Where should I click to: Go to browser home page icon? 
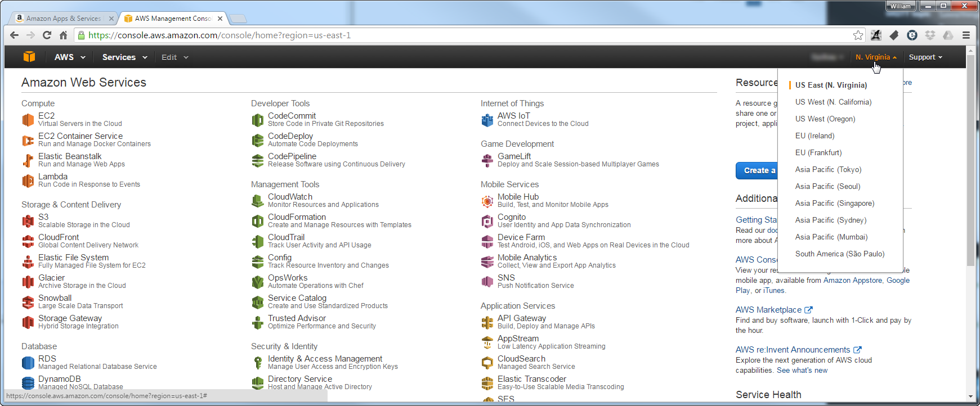click(x=64, y=35)
